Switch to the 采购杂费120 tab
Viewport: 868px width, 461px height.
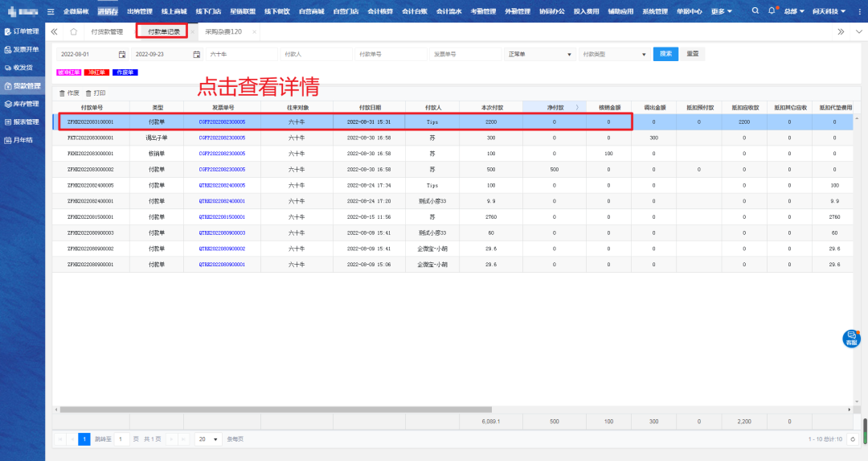tap(223, 31)
